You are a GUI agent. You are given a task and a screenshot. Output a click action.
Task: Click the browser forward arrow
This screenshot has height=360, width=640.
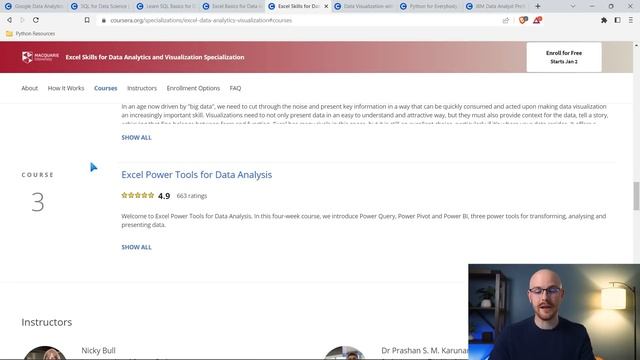pos(22,20)
